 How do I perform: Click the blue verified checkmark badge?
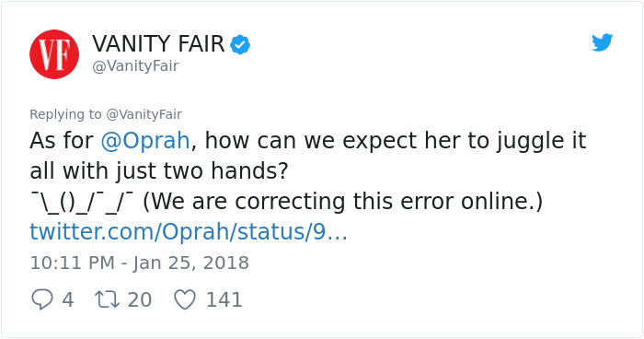pos(240,45)
